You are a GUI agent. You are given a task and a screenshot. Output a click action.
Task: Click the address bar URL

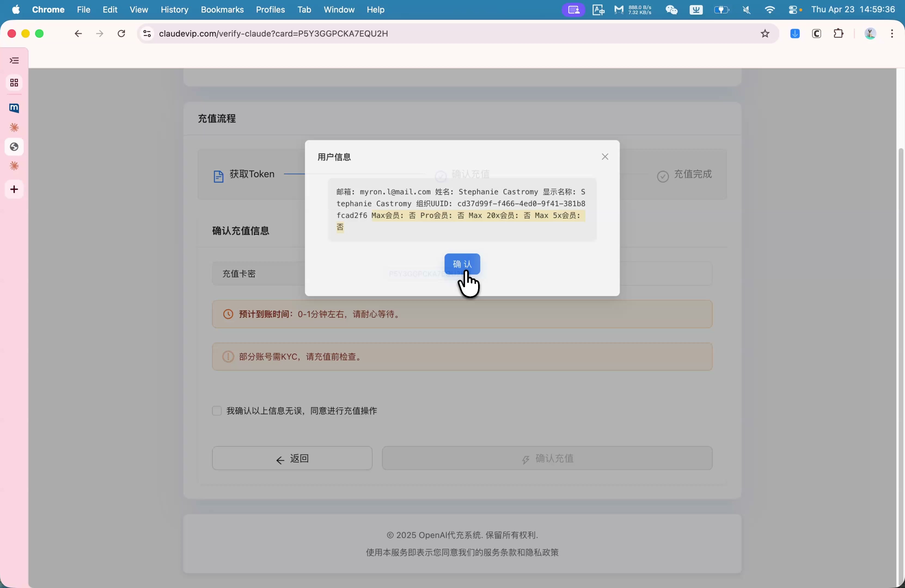pyautogui.click(x=273, y=33)
